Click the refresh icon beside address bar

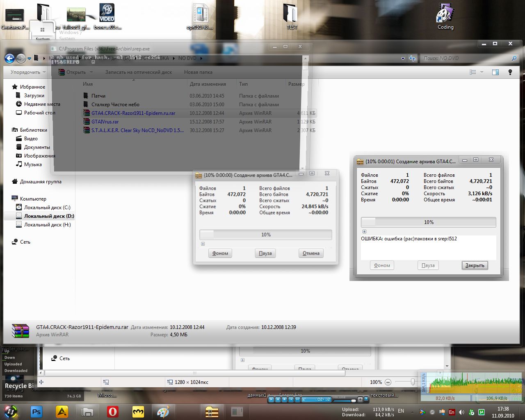pyautogui.click(x=412, y=58)
